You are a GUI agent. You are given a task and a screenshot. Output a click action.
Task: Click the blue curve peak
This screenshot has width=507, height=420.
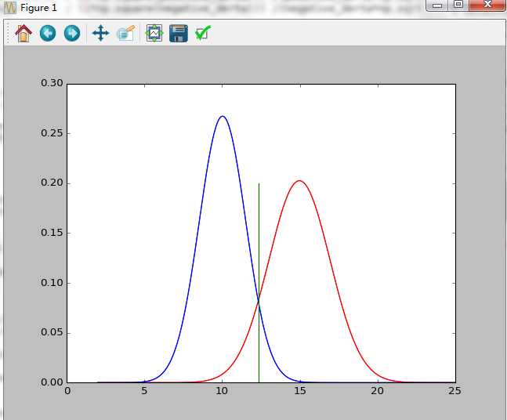click(222, 116)
